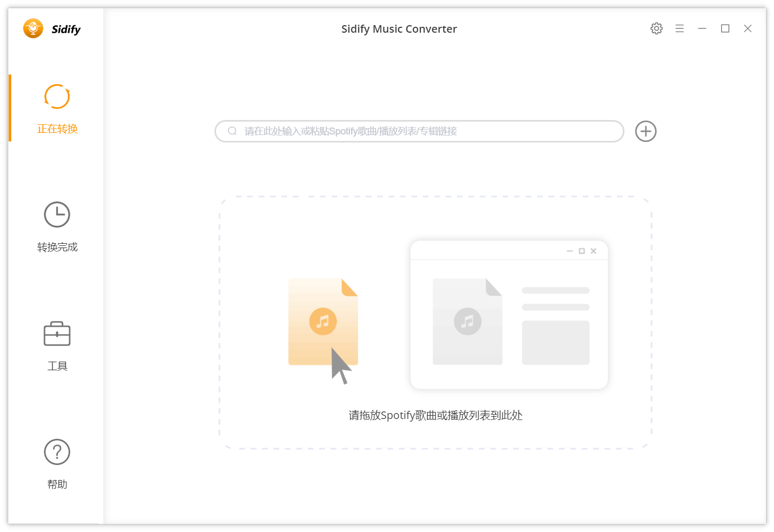This screenshot has height=532, width=774.
Task: Click the Sidify wordmark text
Action: (66, 29)
